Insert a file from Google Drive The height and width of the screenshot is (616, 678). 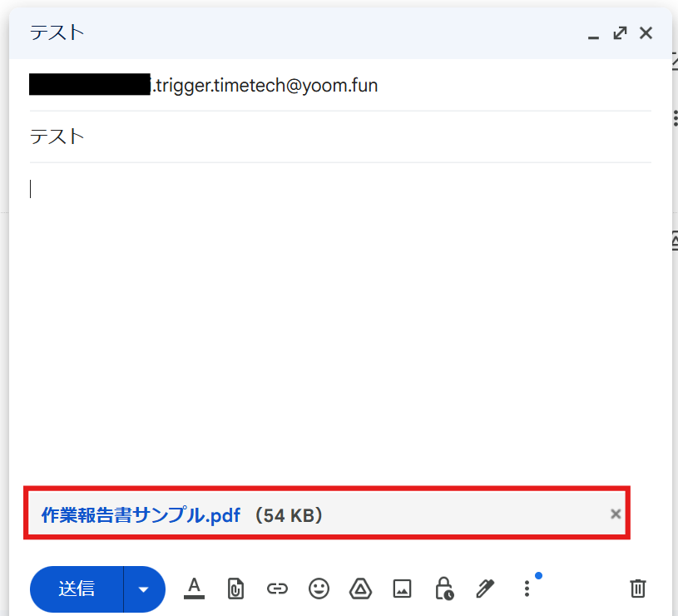[360, 589]
